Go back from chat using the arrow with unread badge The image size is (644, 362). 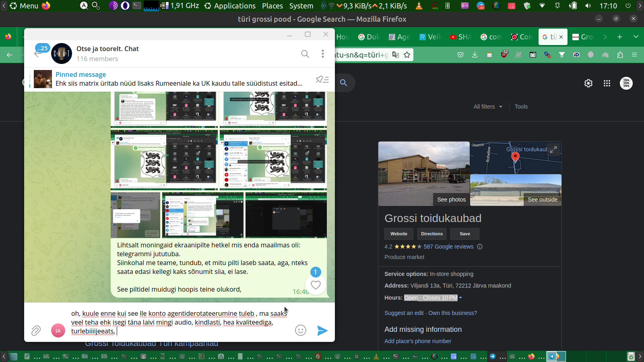point(38,54)
